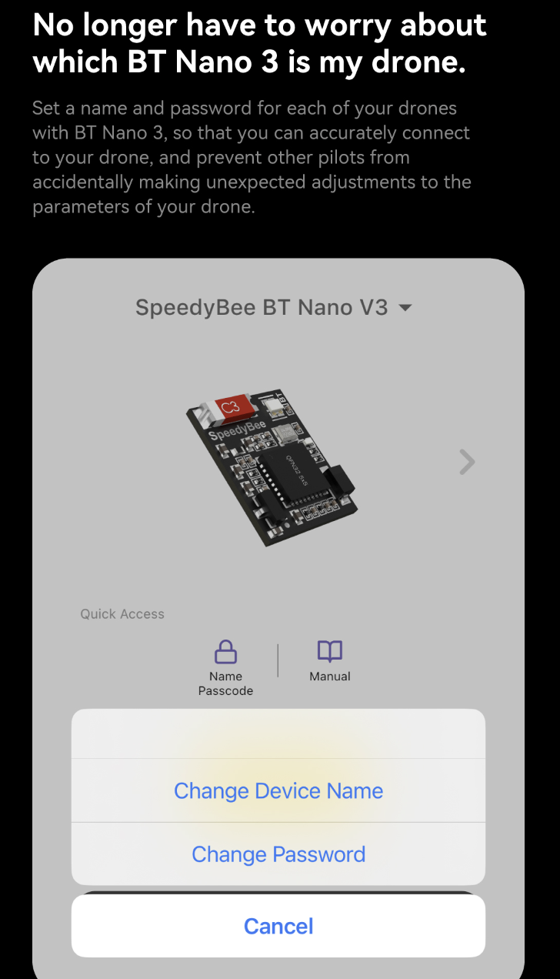Select Change Device Name option
The height and width of the screenshot is (979, 560).
click(x=278, y=790)
